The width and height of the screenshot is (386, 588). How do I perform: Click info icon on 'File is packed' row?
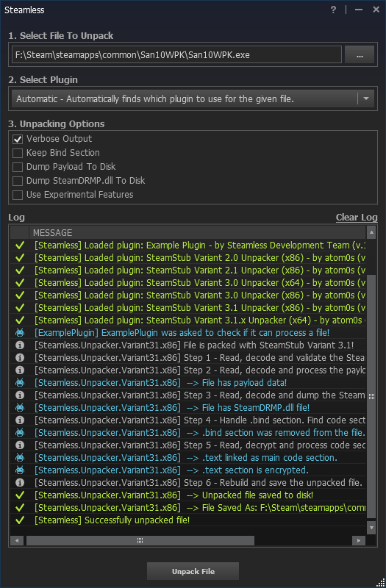(20, 345)
